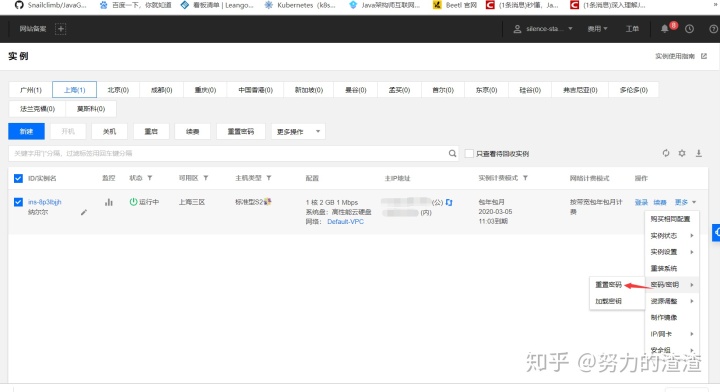
Task: Open the 更多操作 dropdown
Action: click(x=298, y=132)
